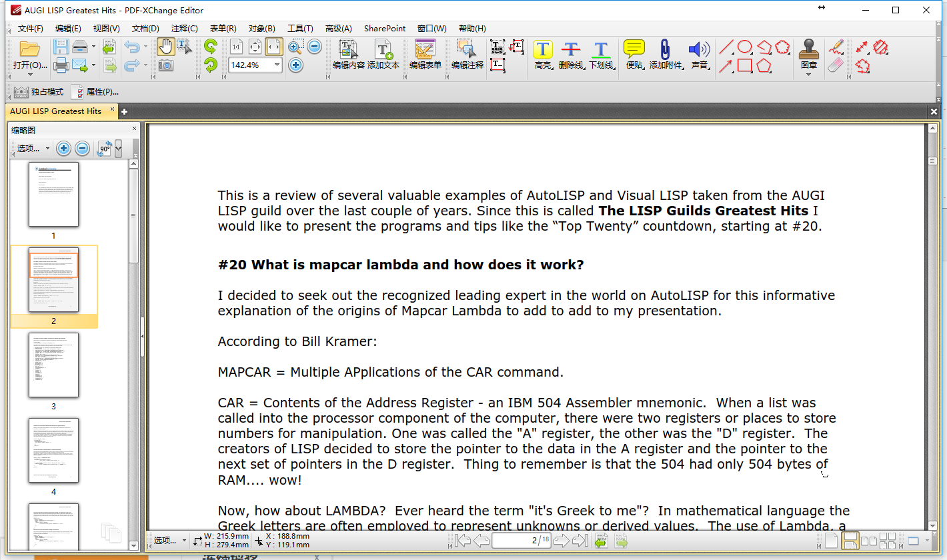Open thumbnail panel Options (选项) dropdown
The height and width of the screenshot is (560, 947).
click(x=33, y=148)
